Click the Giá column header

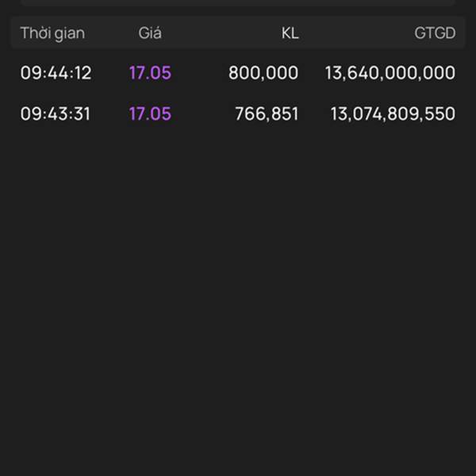(x=150, y=33)
